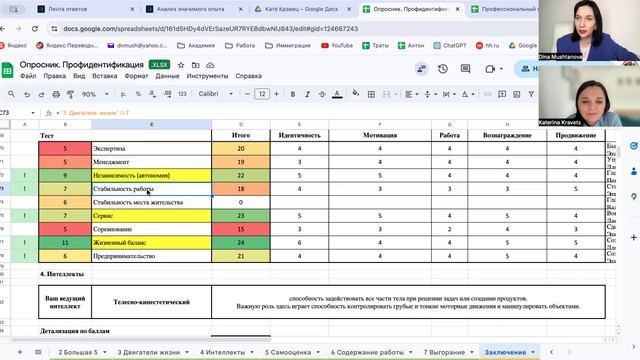Viewport: 640px width, 360px height.
Task: Open the borders tool
Action: click(x=371, y=94)
